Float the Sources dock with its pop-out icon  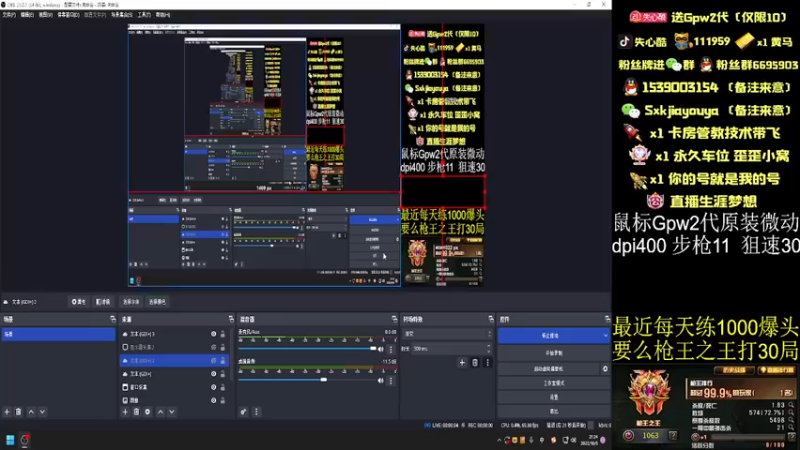[x=231, y=319]
